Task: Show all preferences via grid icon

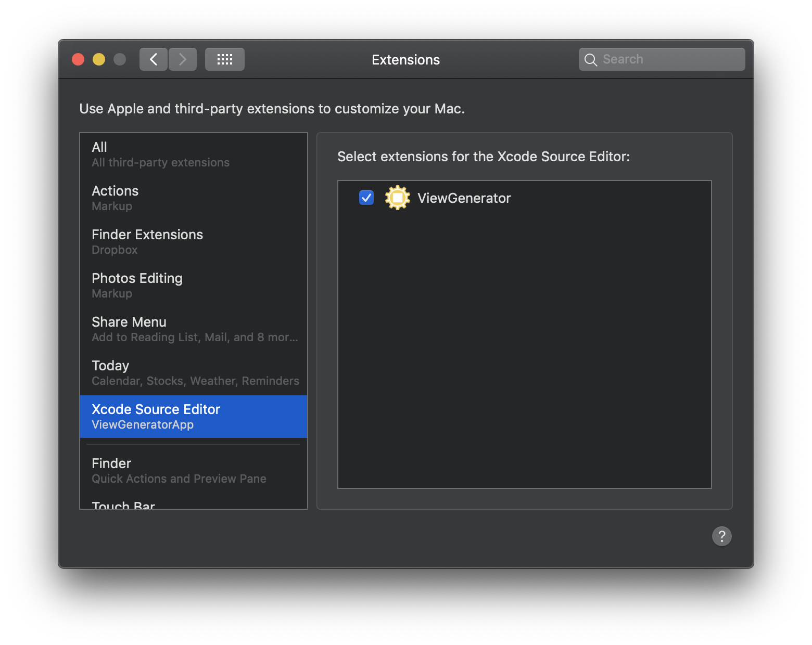Action: [225, 59]
